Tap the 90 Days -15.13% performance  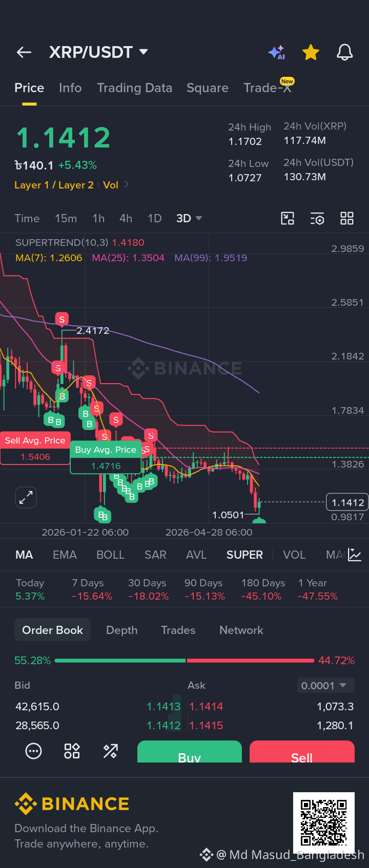pyautogui.click(x=204, y=589)
